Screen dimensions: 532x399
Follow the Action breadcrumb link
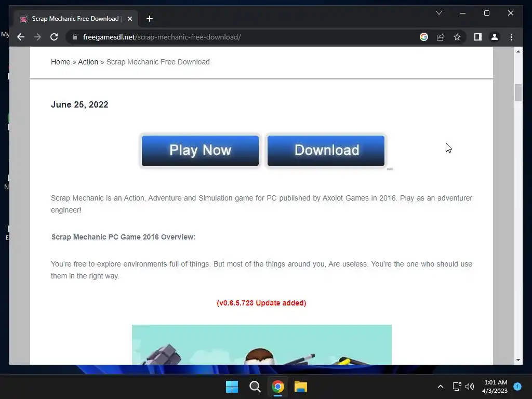coord(88,62)
